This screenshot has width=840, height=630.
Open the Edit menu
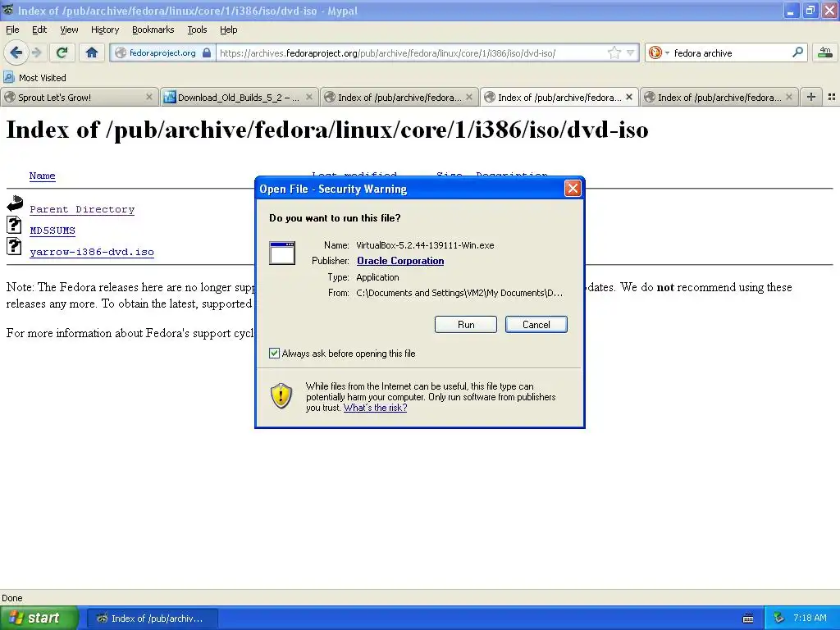coord(39,30)
